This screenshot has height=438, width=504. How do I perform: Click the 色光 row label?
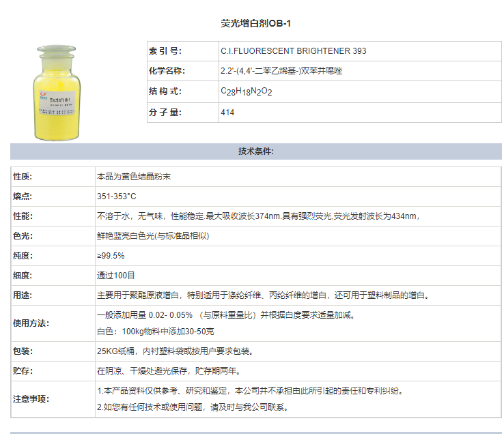tap(23, 236)
